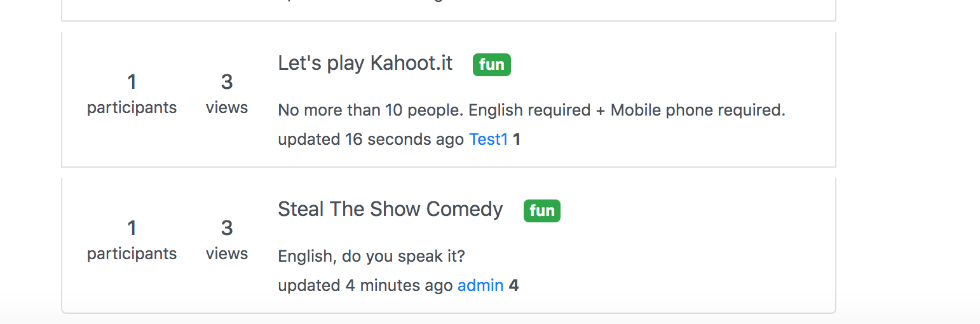Click the "participants" label in the Kahoot row
Image resolution: width=980 pixels, height=324 pixels.
point(132,108)
